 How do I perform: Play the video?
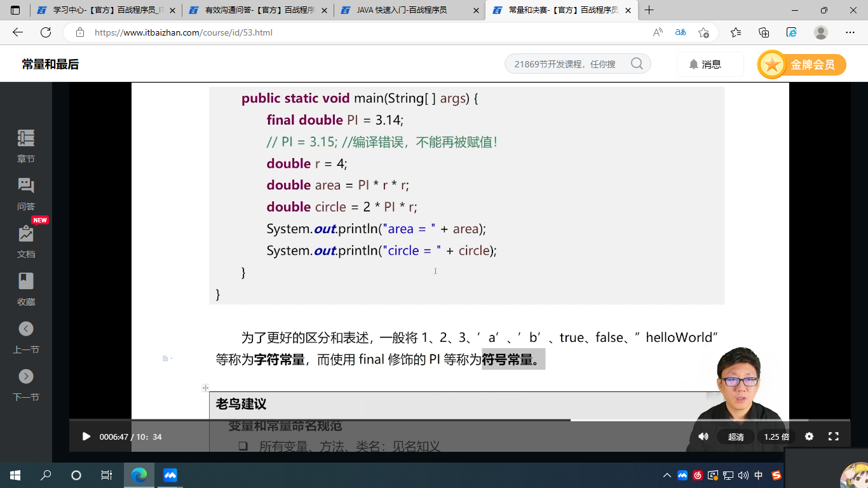(x=86, y=437)
